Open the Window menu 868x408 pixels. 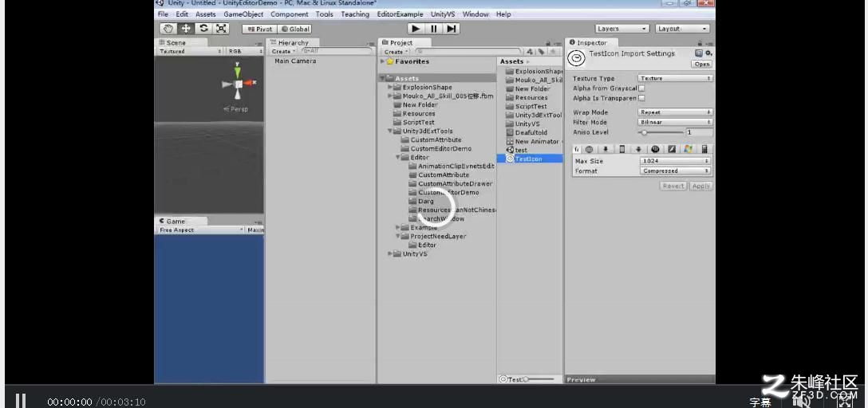[x=476, y=14]
